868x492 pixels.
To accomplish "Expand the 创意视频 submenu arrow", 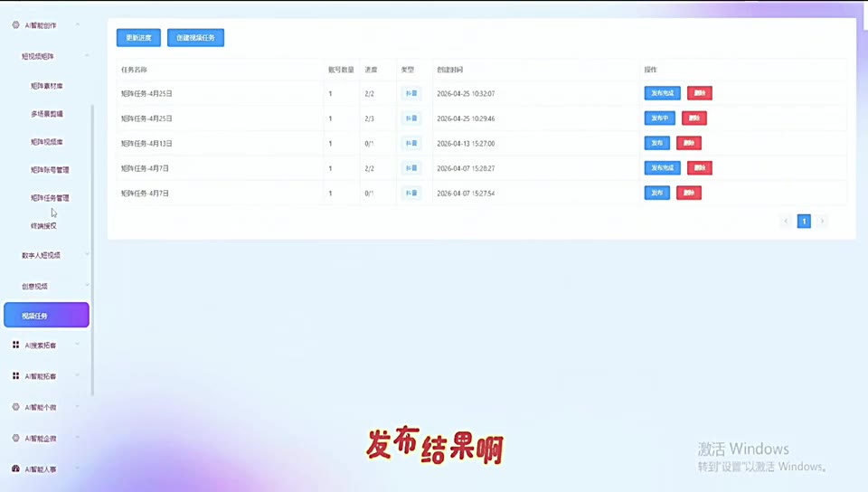I will [87, 286].
